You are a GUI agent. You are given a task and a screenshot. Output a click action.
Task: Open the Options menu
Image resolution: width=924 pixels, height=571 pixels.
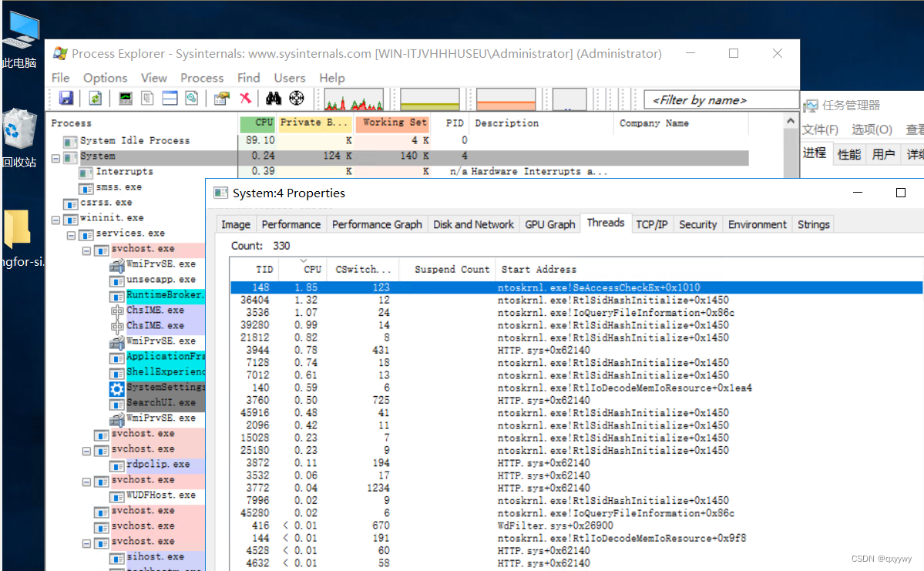(105, 78)
